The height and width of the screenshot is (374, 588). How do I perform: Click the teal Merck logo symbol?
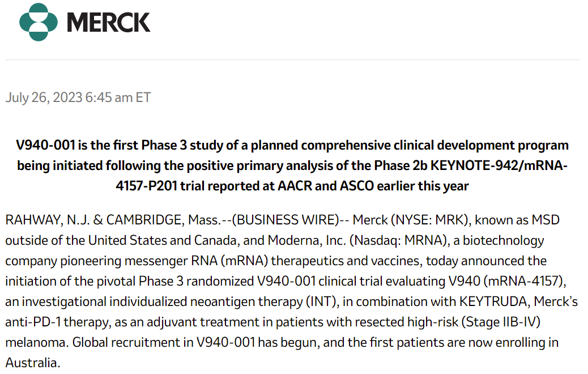tap(38, 22)
